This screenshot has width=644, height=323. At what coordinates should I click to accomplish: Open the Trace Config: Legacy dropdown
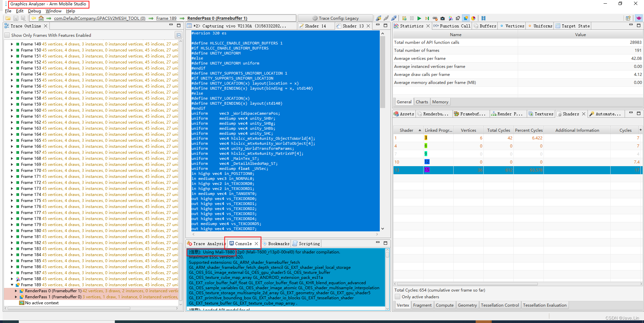335,18
